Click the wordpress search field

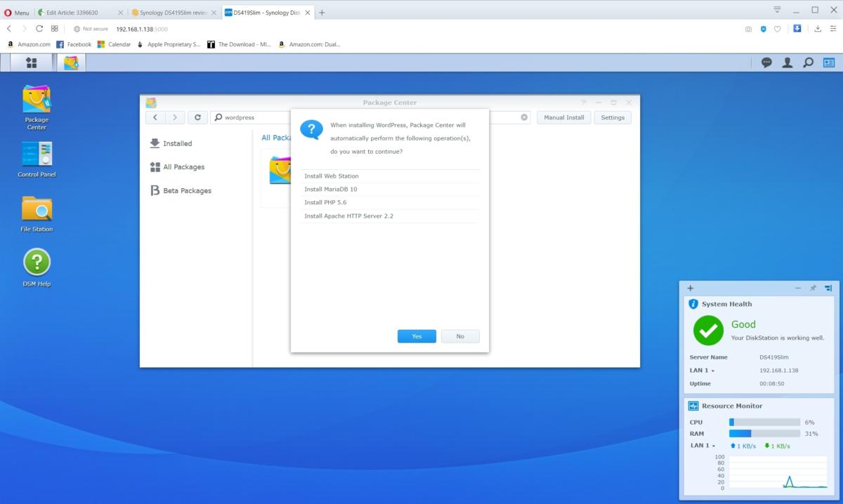tap(371, 117)
